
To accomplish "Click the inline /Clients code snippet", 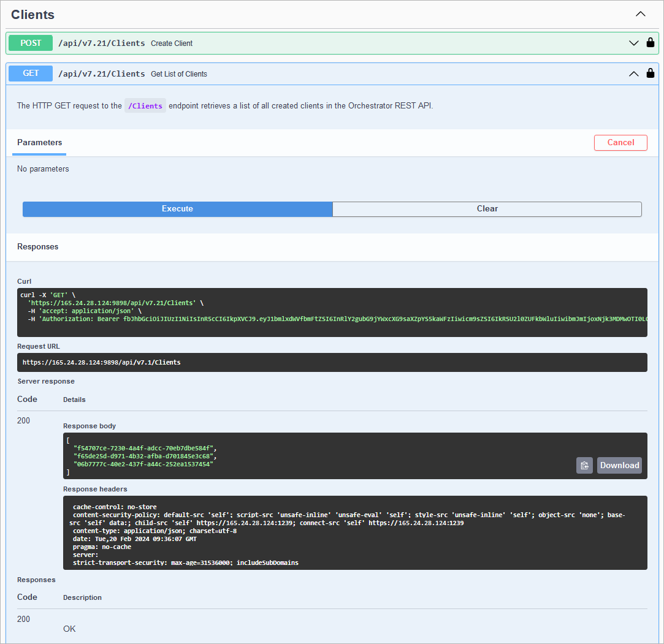I will coord(145,106).
